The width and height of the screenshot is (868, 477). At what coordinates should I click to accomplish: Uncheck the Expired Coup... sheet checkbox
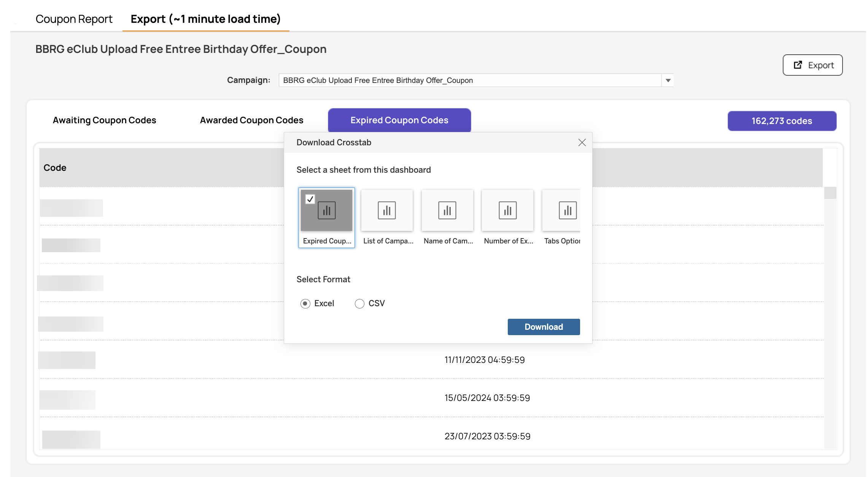point(310,199)
